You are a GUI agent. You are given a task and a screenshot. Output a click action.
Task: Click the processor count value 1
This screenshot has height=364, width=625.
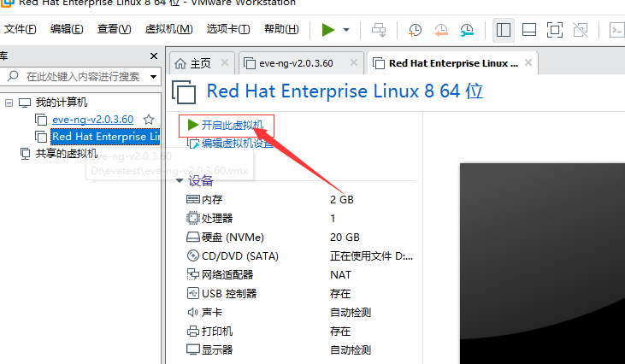(333, 218)
